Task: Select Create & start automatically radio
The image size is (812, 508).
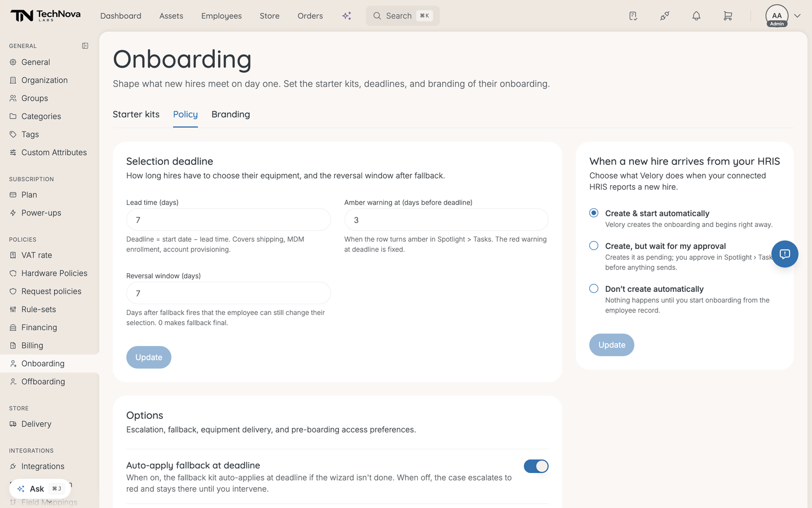Action: 594,213
